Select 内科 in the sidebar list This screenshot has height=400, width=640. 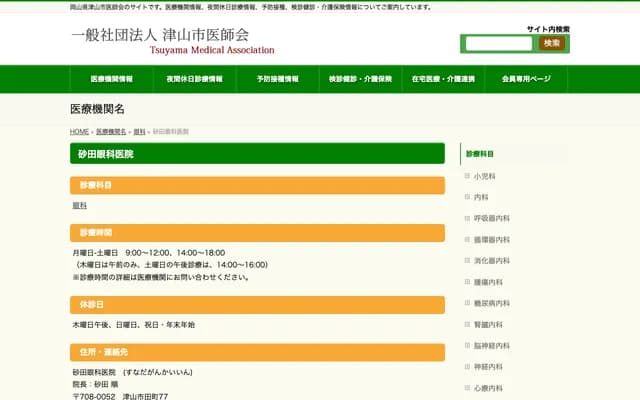tap(481, 197)
